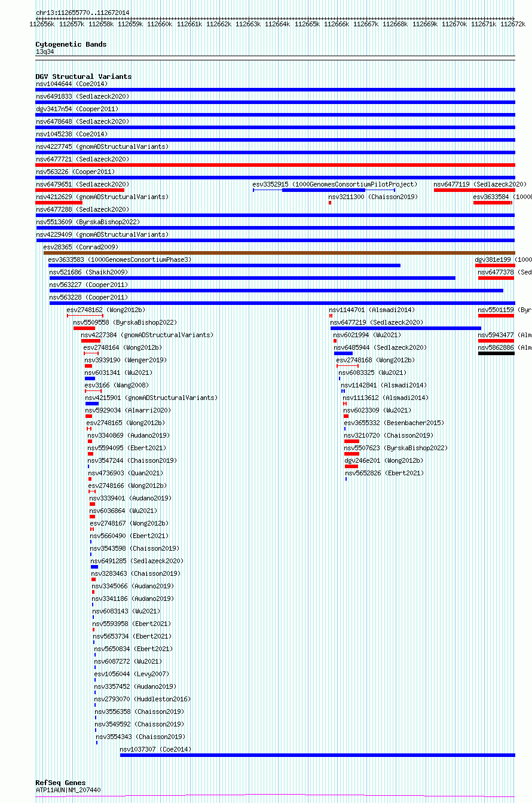Select dgv381e199 variant label
The image size is (532, 803).
503,259
